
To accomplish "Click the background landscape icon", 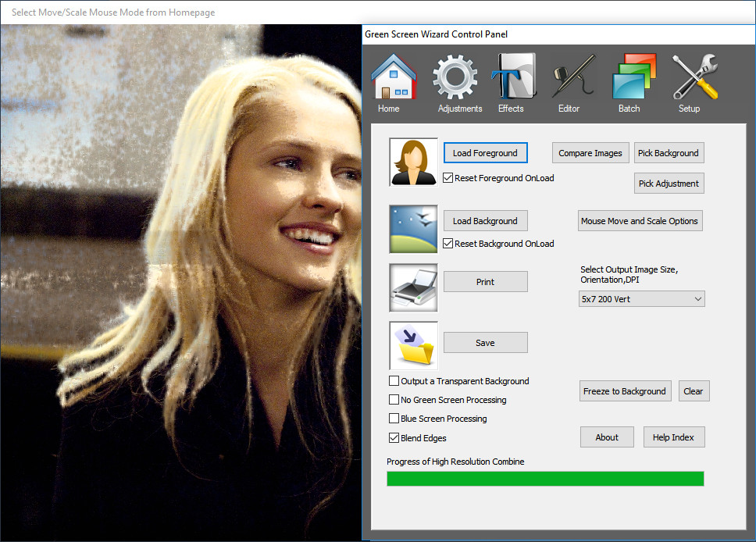I will [x=413, y=229].
